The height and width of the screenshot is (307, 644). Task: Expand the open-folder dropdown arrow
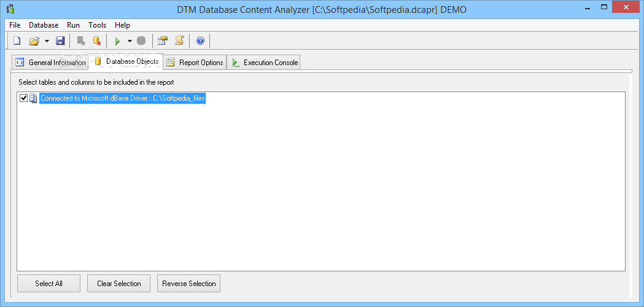coord(47,41)
